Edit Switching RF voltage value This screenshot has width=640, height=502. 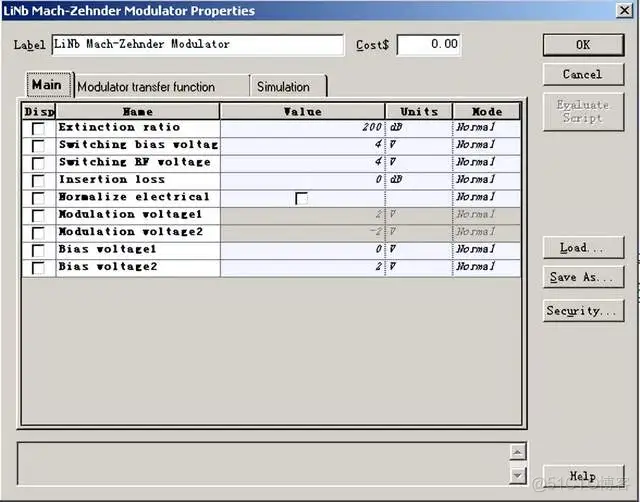[302, 162]
